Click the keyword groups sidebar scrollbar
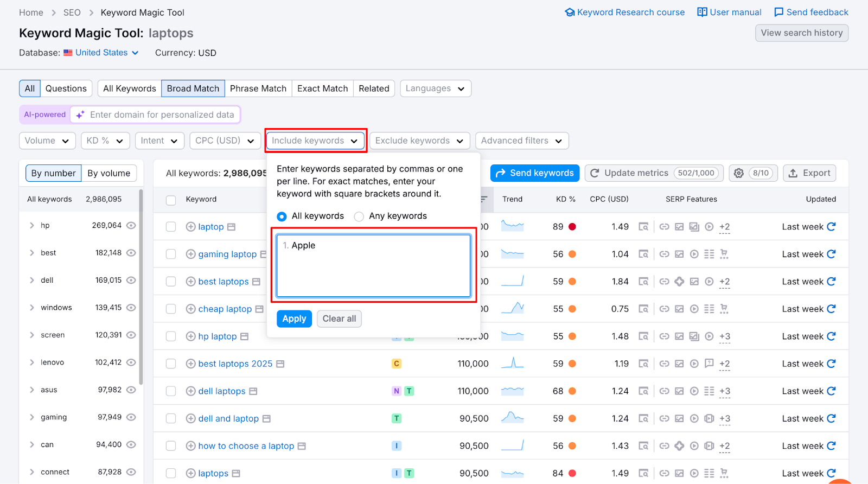Screen dimensions: 868x484 141,286
